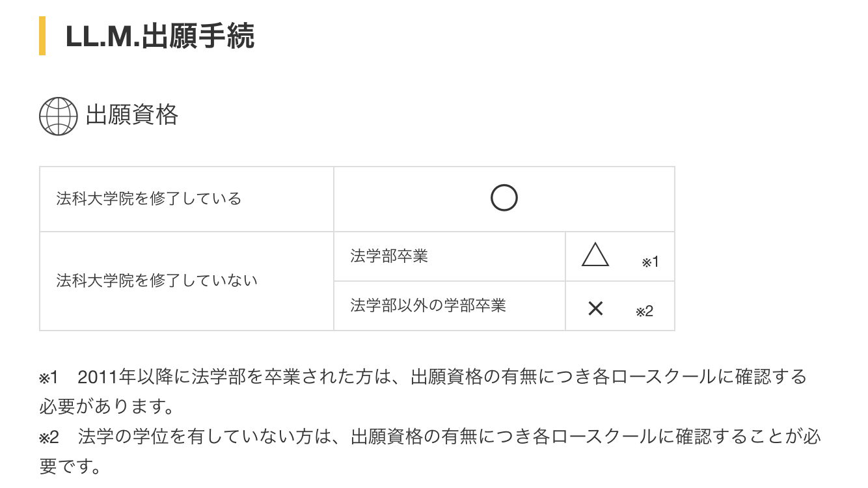Select the 法学部卒業 table cell
Image resolution: width=868 pixels, height=488 pixels.
389,256
